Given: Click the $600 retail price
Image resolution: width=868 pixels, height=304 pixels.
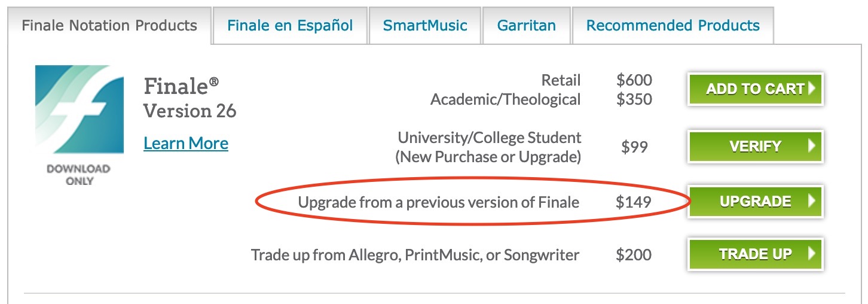Looking at the screenshot, I should tap(634, 80).
